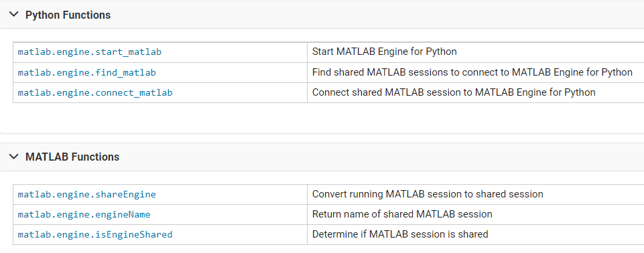Click the Python Functions heading text

click(x=68, y=15)
